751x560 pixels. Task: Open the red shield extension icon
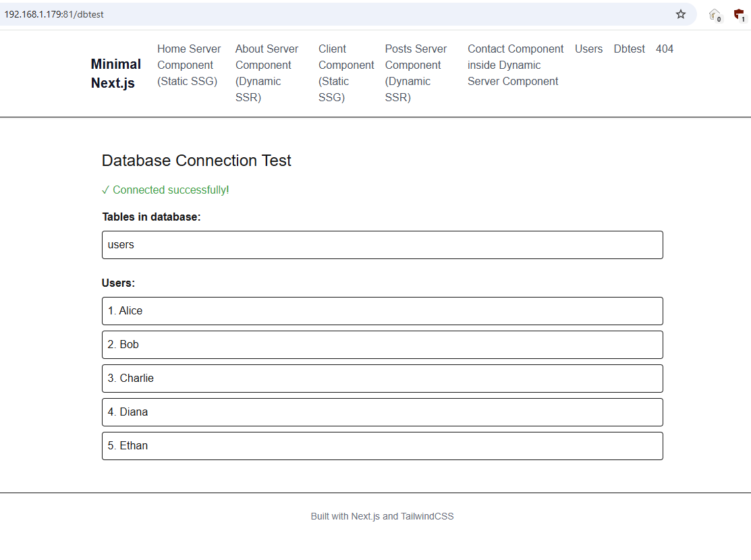[739, 14]
